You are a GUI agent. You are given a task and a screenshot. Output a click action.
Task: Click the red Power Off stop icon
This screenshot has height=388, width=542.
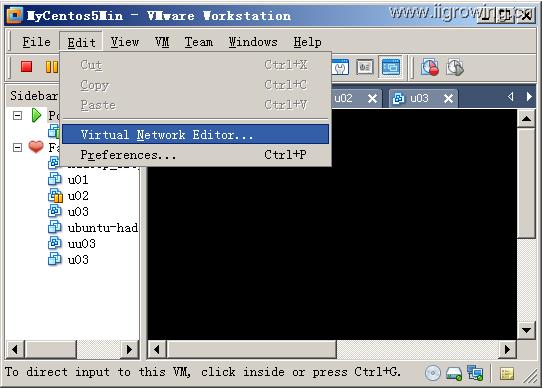[27, 66]
